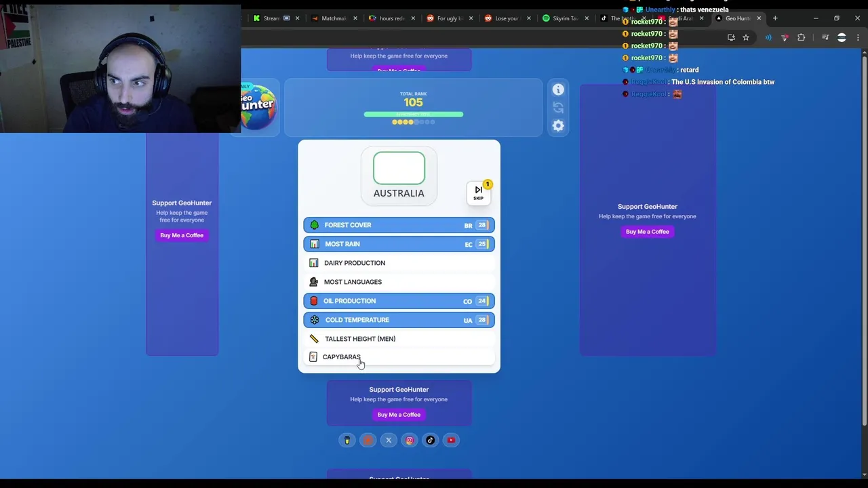Assign Australia to Dairy Production
Viewport: 868px width, 488px height.
coord(399,263)
